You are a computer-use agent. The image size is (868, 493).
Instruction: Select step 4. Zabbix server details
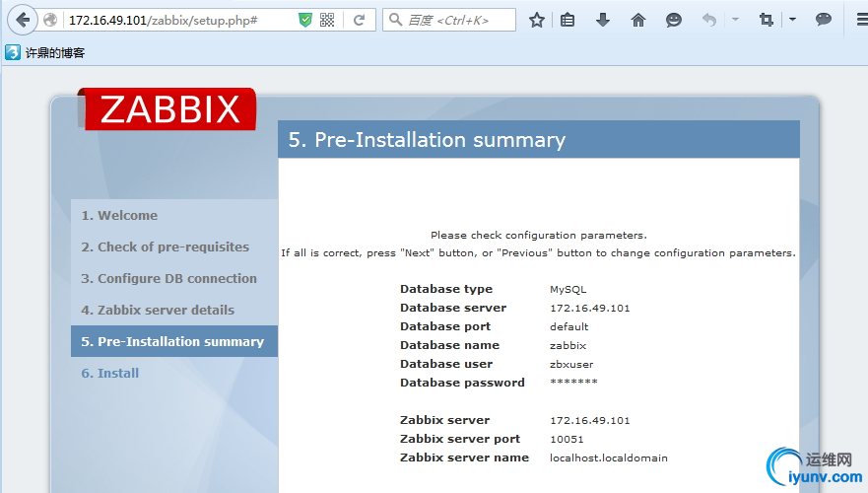(158, 311)
